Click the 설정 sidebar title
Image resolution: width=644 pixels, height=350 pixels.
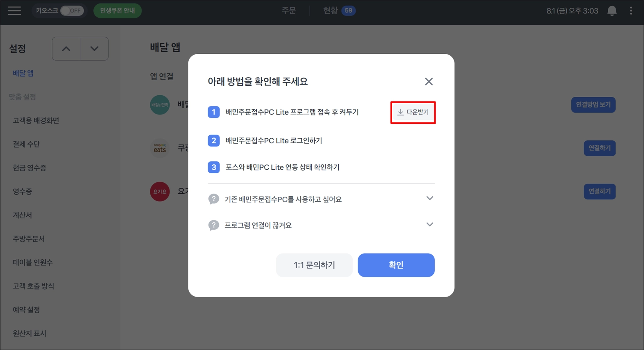click(17, 49)
